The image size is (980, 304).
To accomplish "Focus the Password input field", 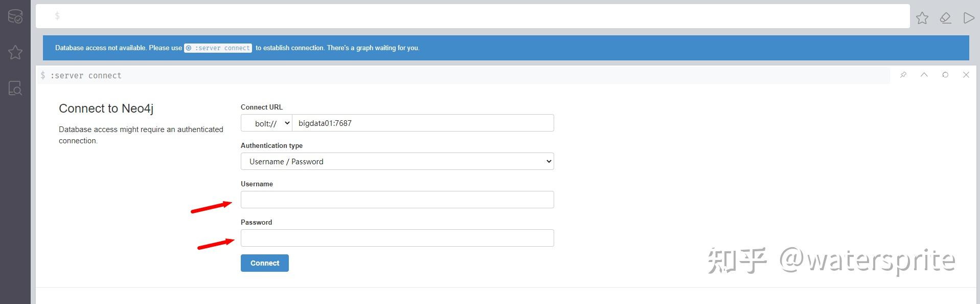I will tap(397, 238).
